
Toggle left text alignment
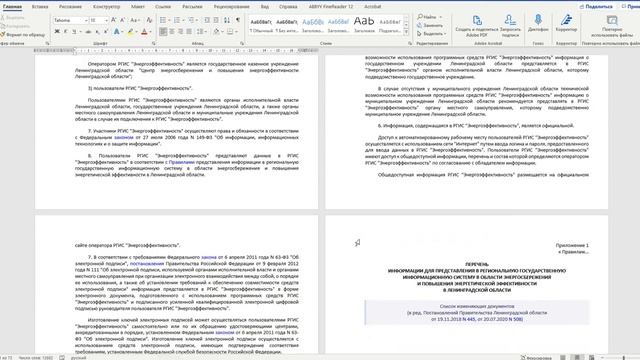click(x=163, y=31)
